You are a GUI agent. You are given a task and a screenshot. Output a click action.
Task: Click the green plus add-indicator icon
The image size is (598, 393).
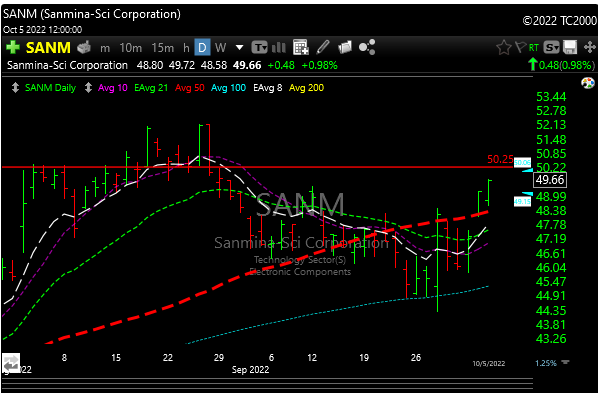13,48
